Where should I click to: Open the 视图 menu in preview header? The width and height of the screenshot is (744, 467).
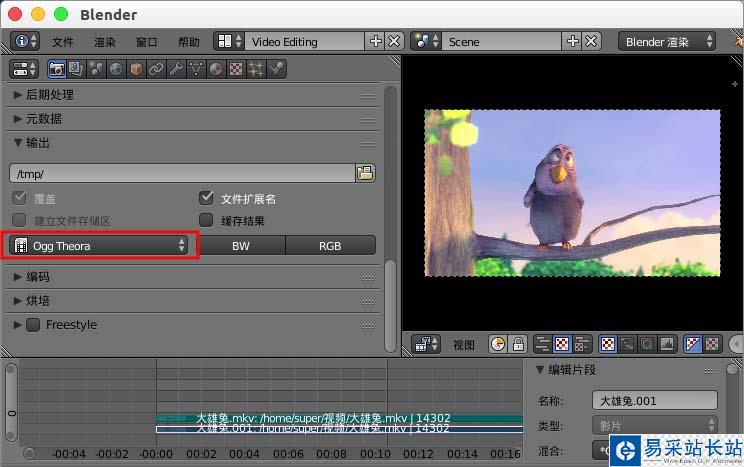click(x=464, y=345)
